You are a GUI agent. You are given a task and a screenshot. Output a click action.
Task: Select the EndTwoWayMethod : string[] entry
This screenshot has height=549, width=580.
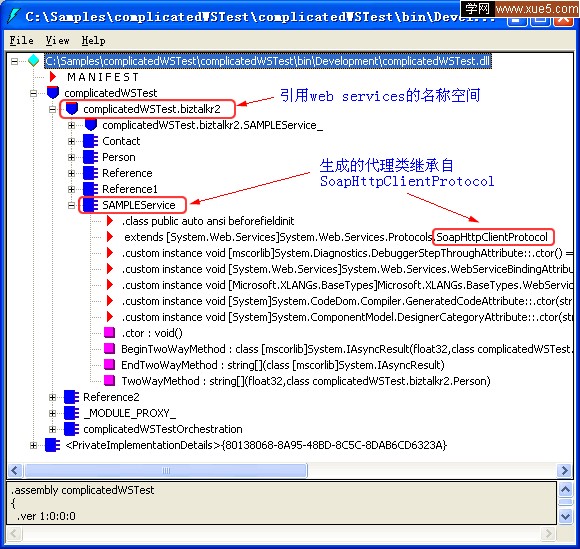click(x=283, y=366)
